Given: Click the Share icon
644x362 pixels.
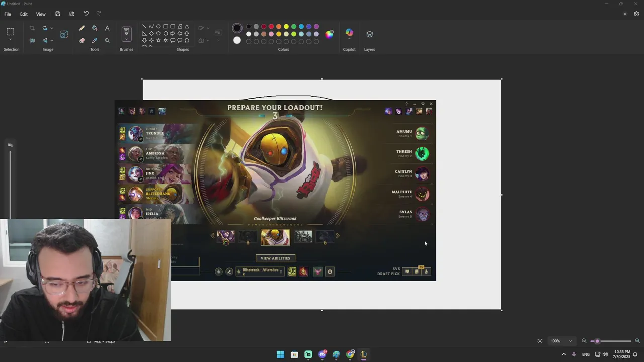Looking at the screenshot, I should tap(72, 14).
